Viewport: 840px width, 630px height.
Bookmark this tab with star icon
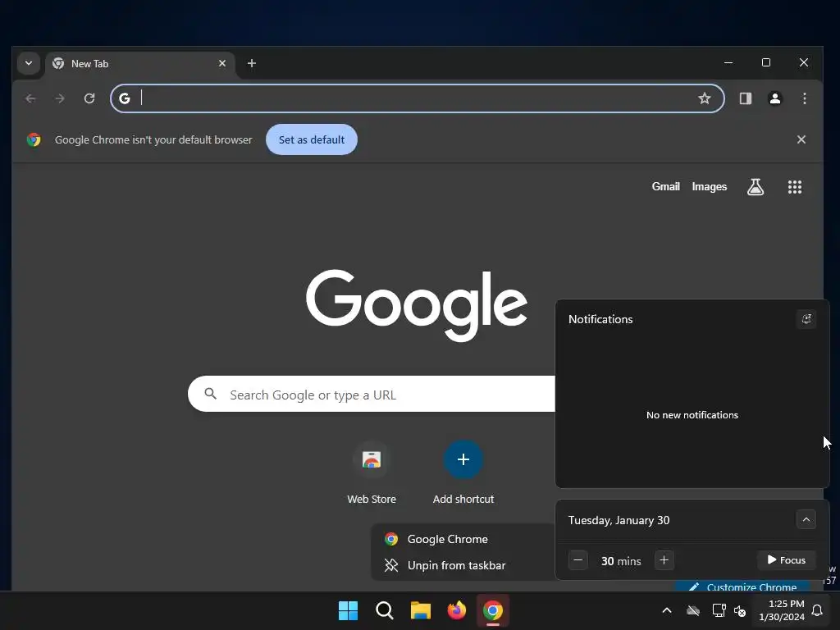[705, 98]
